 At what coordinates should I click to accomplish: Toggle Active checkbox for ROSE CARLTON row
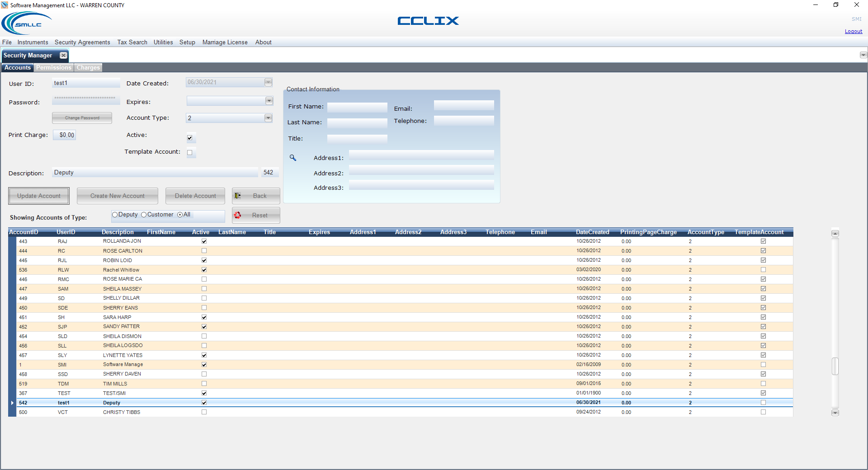[204, 251]
